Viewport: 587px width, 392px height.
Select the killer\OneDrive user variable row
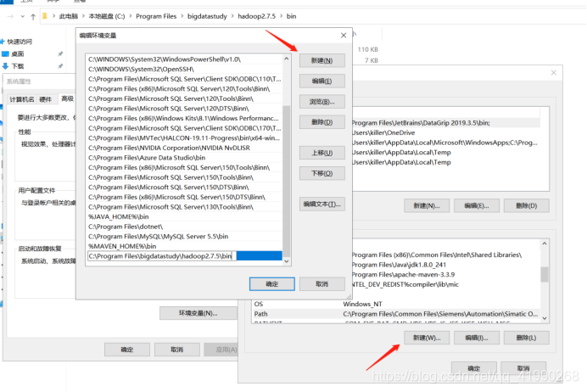click(x=445, y=132)
